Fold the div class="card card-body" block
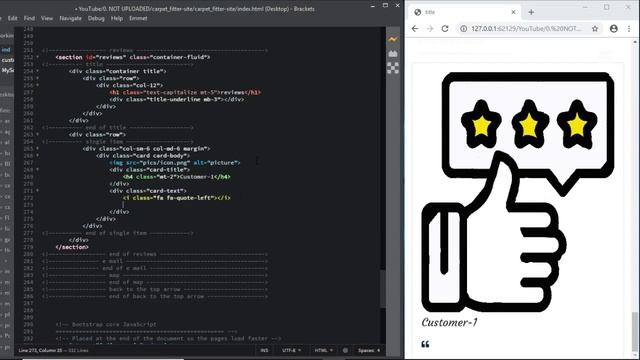640x360 pixels. click(38, 156)
